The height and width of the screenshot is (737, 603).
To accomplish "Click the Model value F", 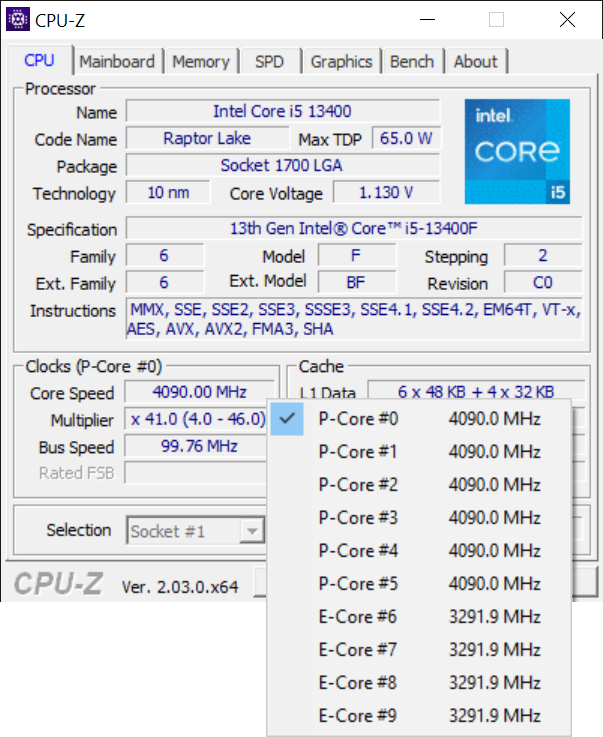I will pos(356,256).
